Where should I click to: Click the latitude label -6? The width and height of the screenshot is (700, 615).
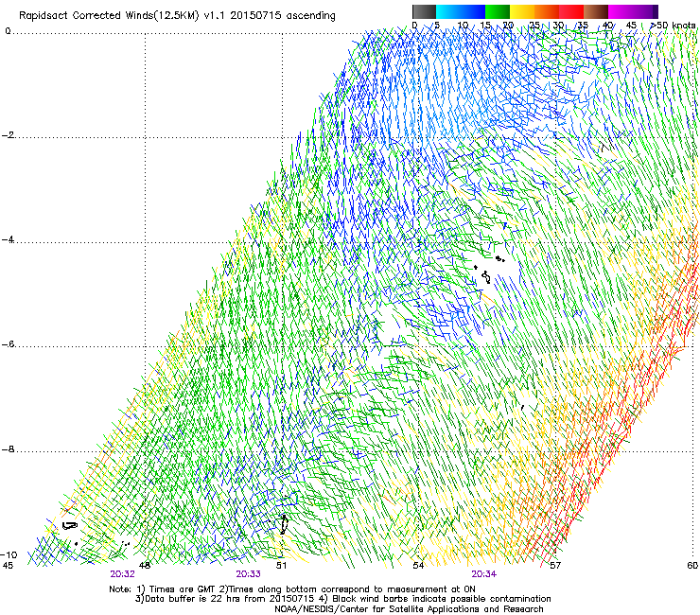(9, 344)
